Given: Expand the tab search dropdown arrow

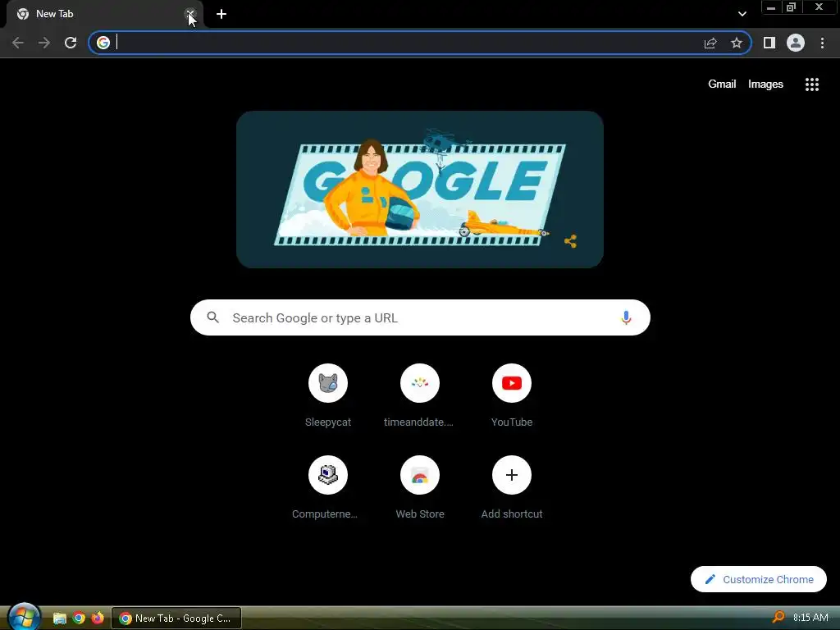Looking at the screenshot, I should 742,14.
